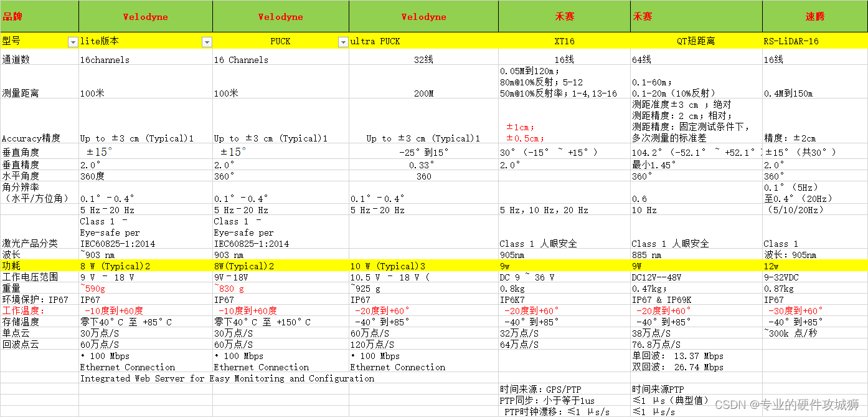Select the 测量距离 row label

pos(40,82)
